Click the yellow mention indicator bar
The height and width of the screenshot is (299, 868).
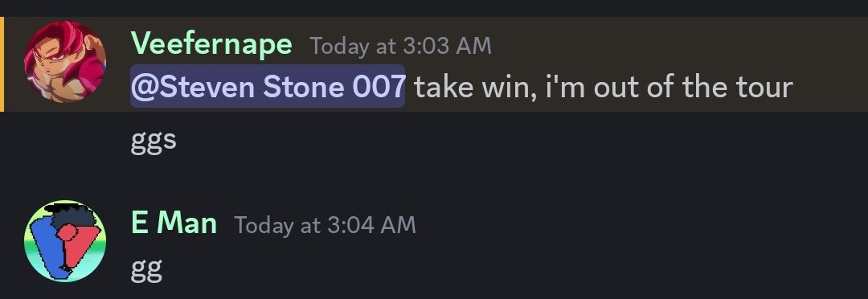(x=2, y=64)
